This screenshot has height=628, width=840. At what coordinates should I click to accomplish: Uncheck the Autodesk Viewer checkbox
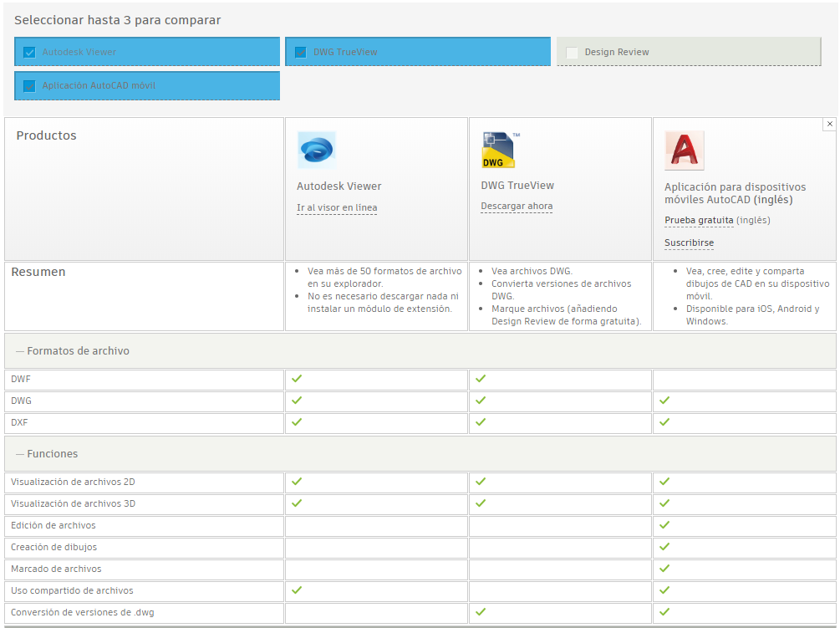[29, 52]
